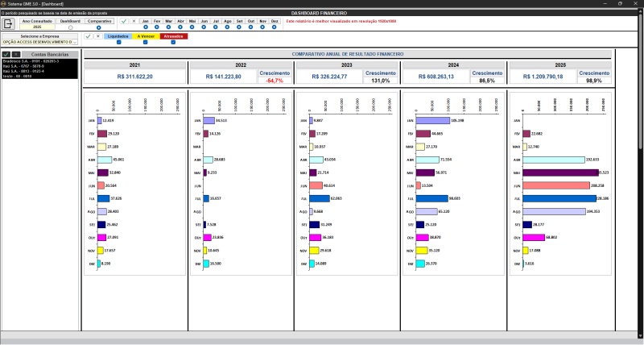Toggle the Liquidados checkbox
The width and height of the screenshot is (644, 345).
pyautogui.click(x=118, y=42)
